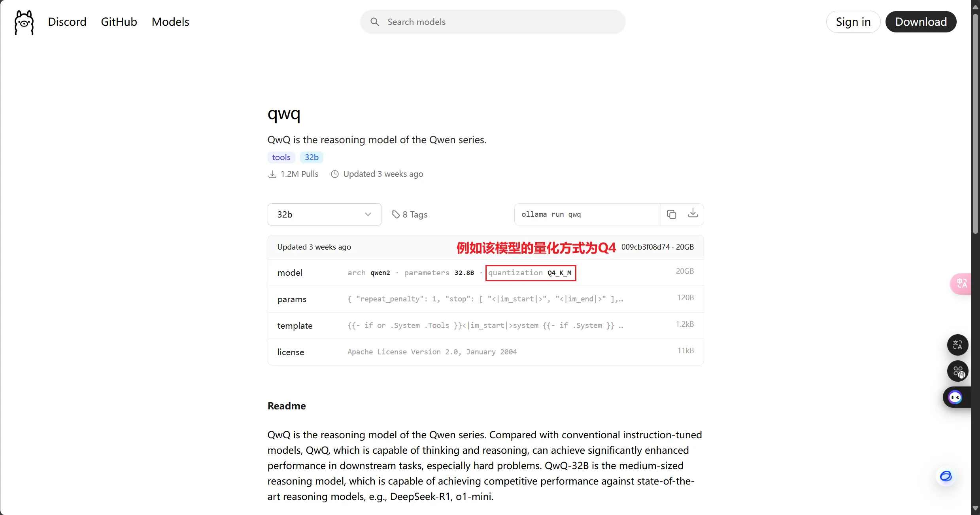This screenshot has height=515, width=980.
Task: Click the black Download button
Action: 921,22
